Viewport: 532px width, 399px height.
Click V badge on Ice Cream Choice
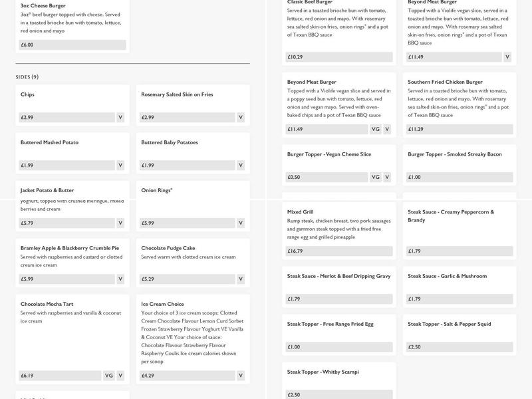click(241, 376)
